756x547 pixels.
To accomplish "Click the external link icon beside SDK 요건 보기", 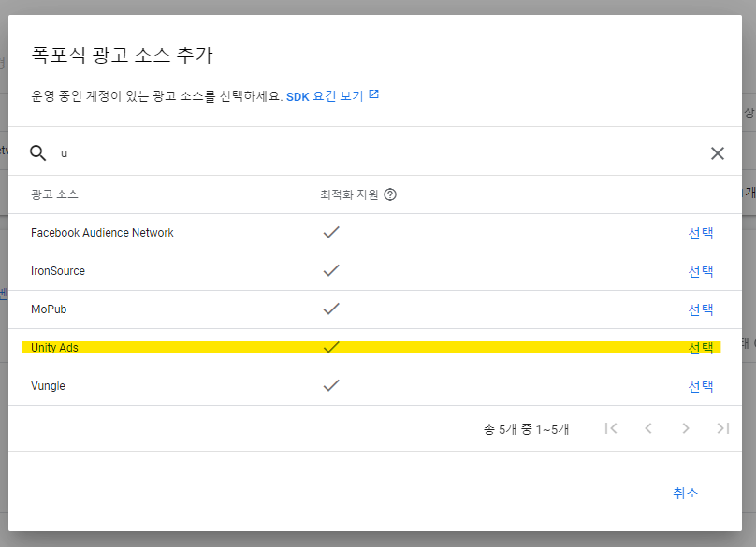I will tap(373, 94).
